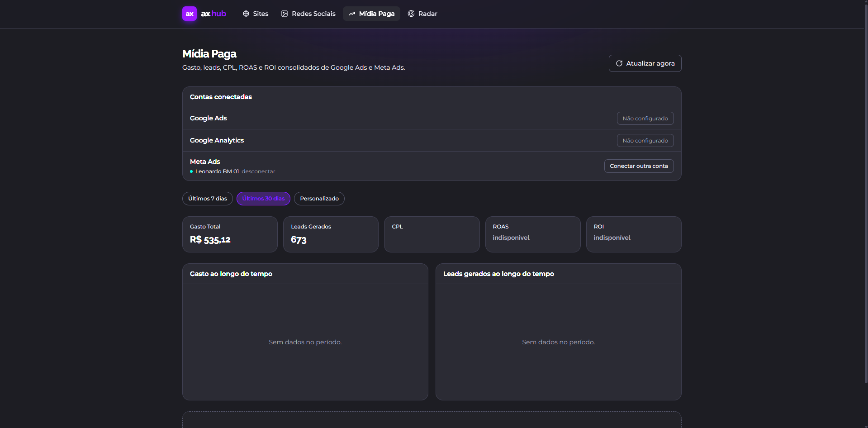This screenshot has height=428, width=868.
Task: Select the Últimos 7 dias period filter
Action: point(208,199)
